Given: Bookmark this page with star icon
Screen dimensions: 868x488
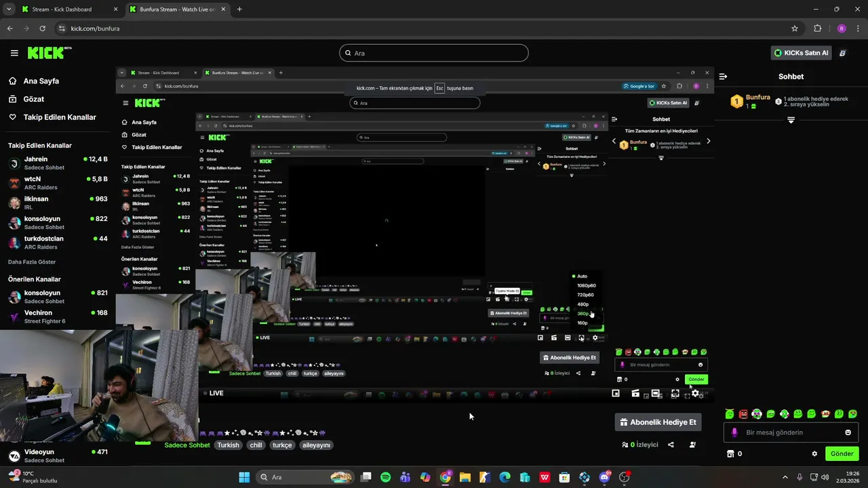Looking at the screenshot, I should pyautogui.click(x=795, y=28).
